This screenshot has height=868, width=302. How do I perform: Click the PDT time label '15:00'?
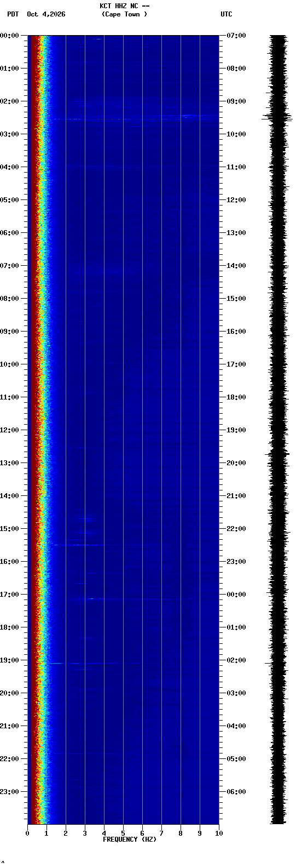[9, 529]
